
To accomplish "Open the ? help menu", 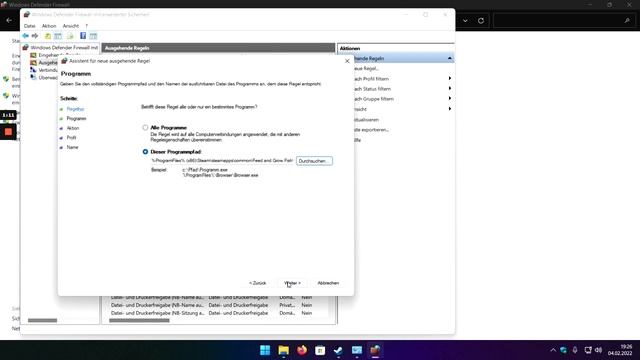I will [x=87, y=26].
